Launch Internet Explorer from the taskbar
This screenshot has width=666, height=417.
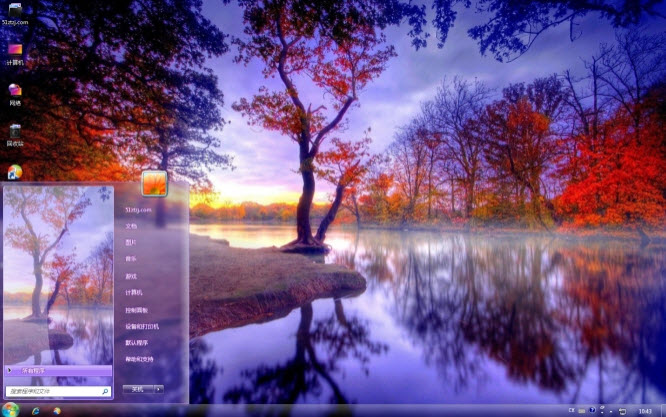36,411
